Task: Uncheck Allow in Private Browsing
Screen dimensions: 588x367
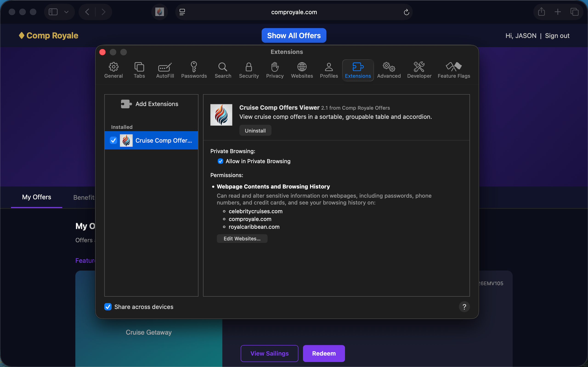Action: [x=220, y=161]
